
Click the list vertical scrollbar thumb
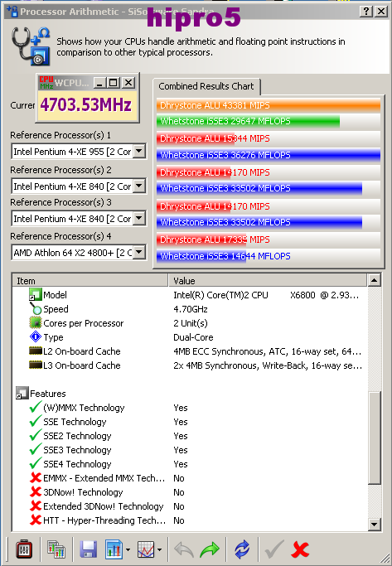click(x=374, y=438)
